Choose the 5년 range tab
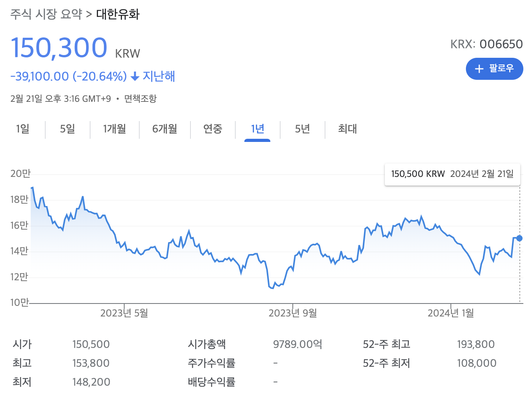This screenshot has width=532, height=401. [x=302, y=129]
